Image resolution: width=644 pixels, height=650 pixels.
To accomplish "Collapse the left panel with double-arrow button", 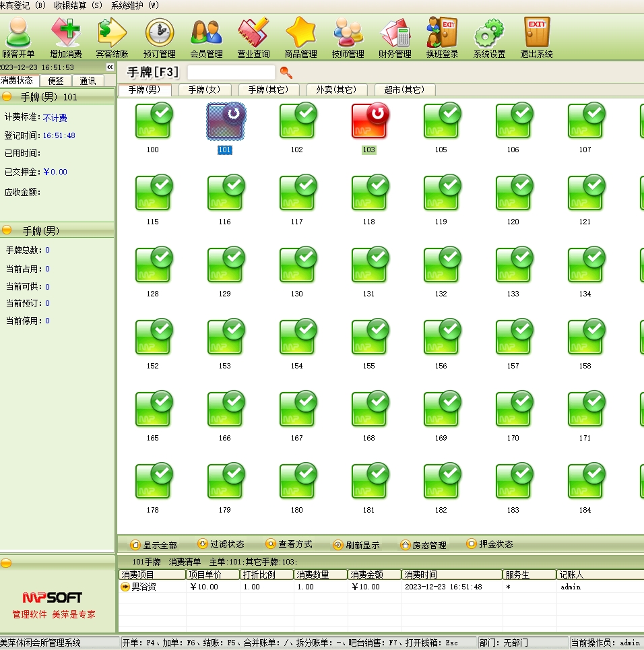I will click(110, 67).
